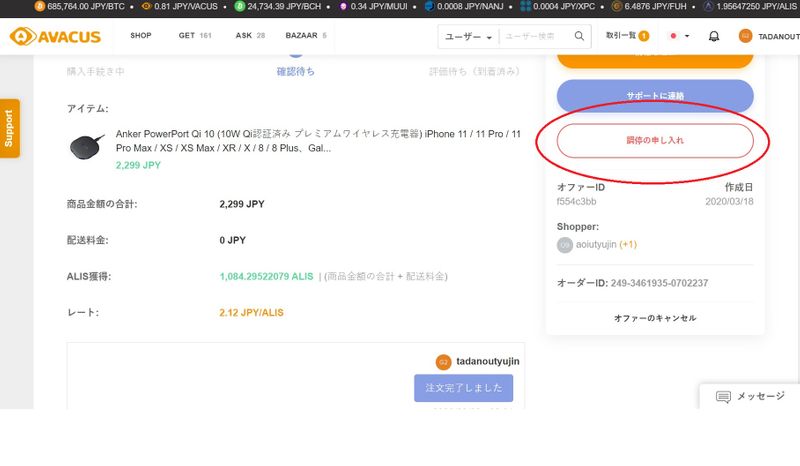This screenshot has height=466, width=800.
Task: Open the notifications bell
Action: 714,36
